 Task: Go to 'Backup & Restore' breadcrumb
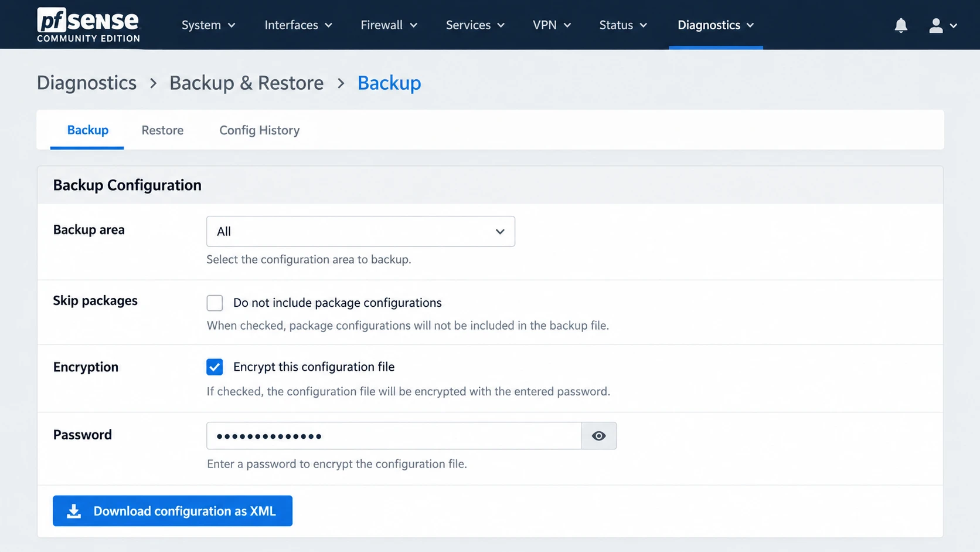click(x=246, y=83)
